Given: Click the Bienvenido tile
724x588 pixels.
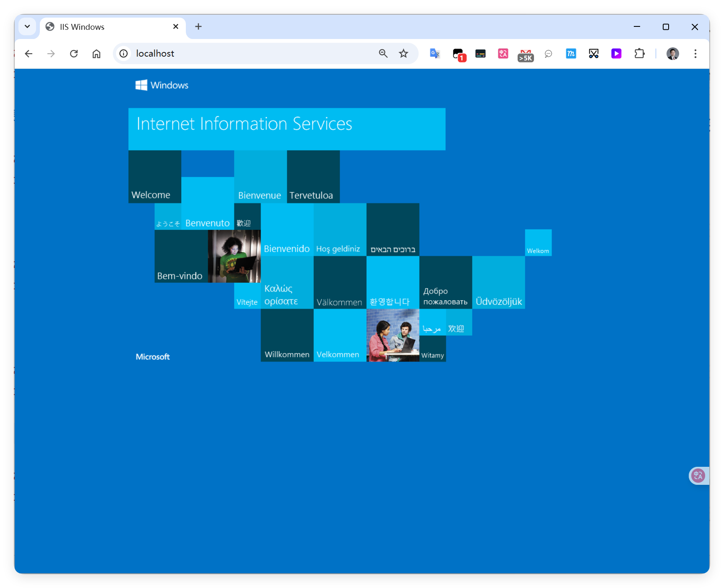Looking at the screenshot, I should click(x=287, y=229).
